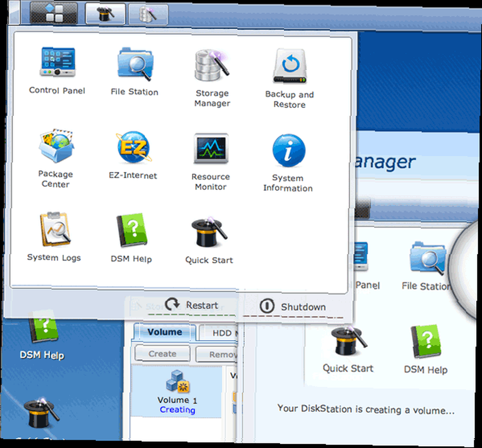Restart the DiskStation
This screenshot has width=482, height=448.
[x=191, y=305]
